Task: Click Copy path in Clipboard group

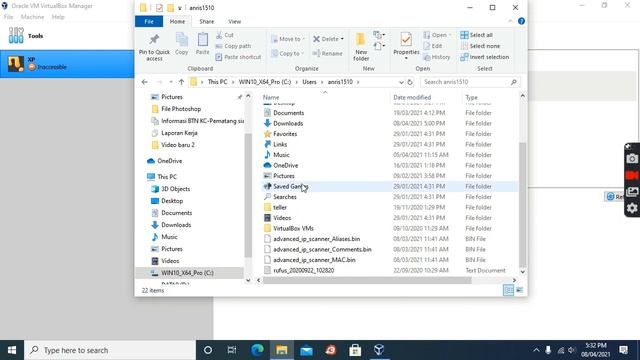Action: [233, 46]
